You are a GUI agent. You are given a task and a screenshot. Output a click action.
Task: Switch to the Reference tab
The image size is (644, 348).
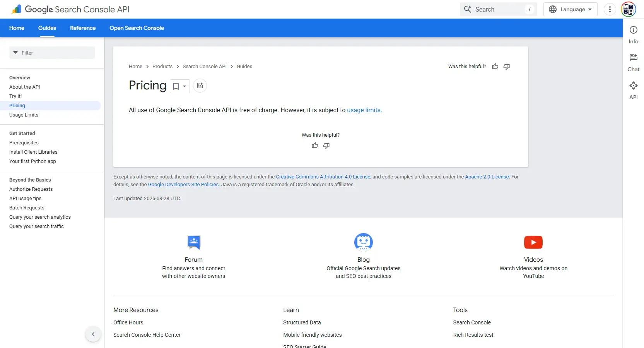coord(83,28)
